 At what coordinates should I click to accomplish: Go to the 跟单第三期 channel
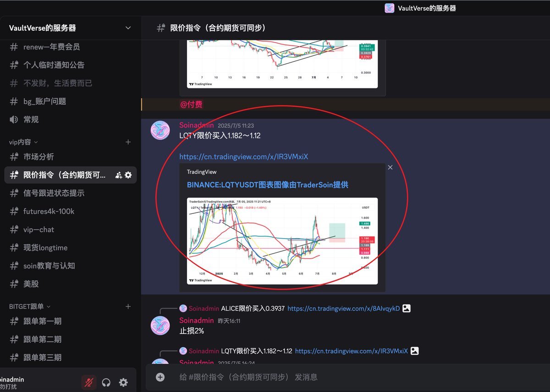coord(70,357)
